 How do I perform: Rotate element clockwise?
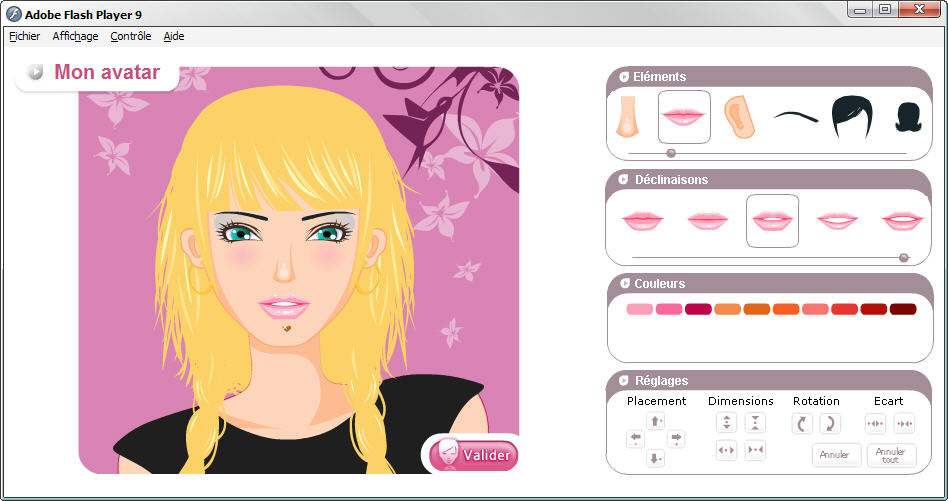pyautogui.click(x=830, y=424)
